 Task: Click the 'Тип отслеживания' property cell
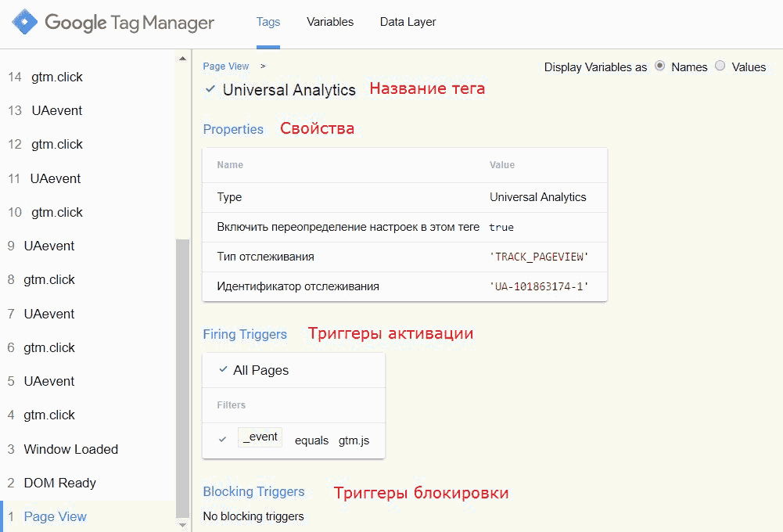click(x=266, y=257)
